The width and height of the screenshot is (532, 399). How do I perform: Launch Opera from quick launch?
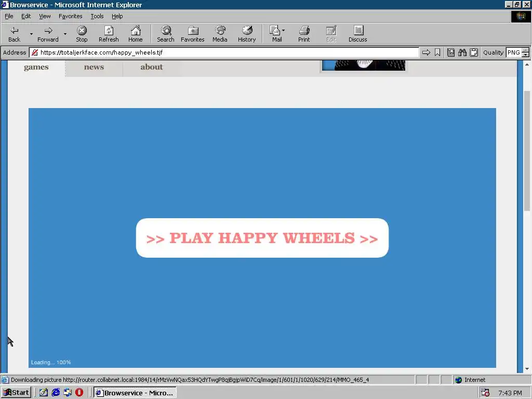coord(79,393)
